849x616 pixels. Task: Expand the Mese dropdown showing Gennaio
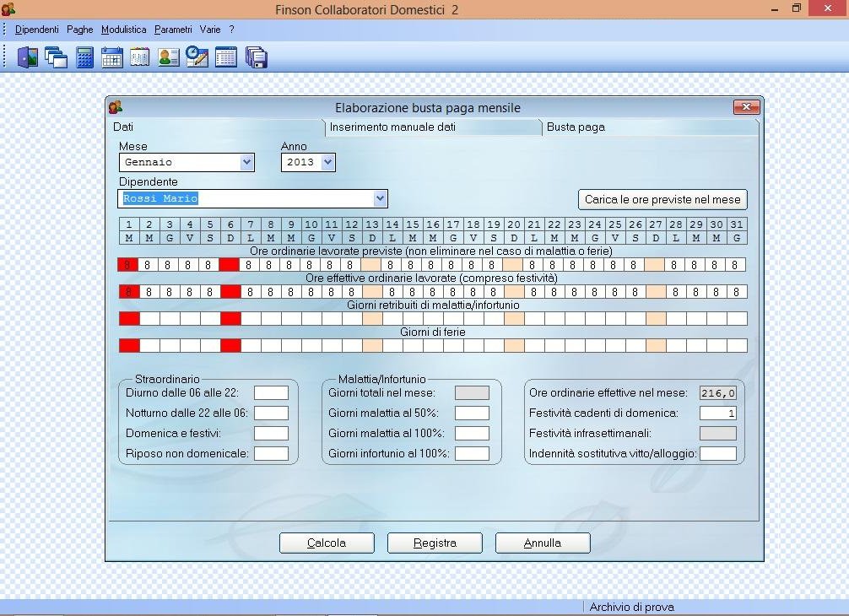[247, 162]
